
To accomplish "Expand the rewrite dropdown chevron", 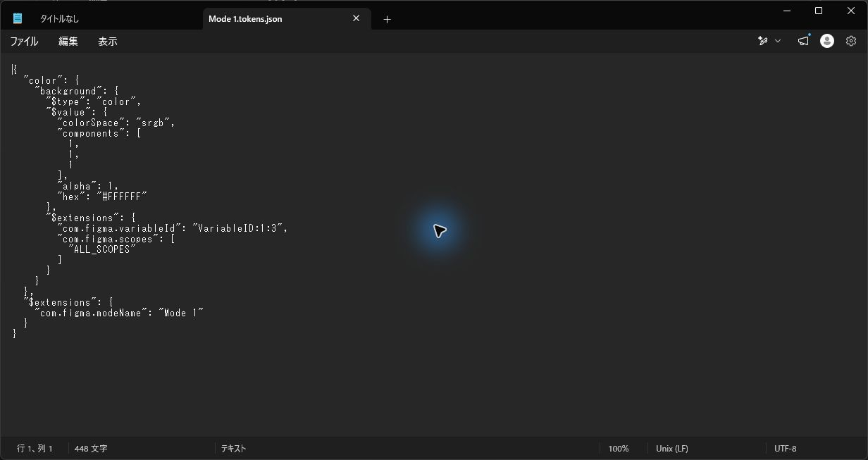I will pyautogui.click(x=778, y=41).
